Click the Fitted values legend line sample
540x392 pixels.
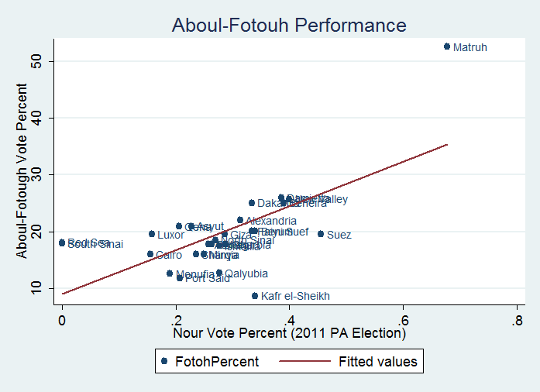point(304,361)
